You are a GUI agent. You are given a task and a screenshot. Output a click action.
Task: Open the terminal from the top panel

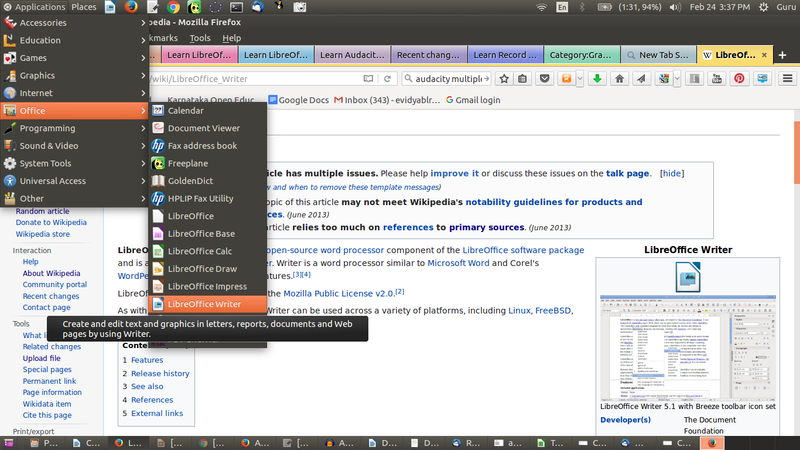coord(236,7)
